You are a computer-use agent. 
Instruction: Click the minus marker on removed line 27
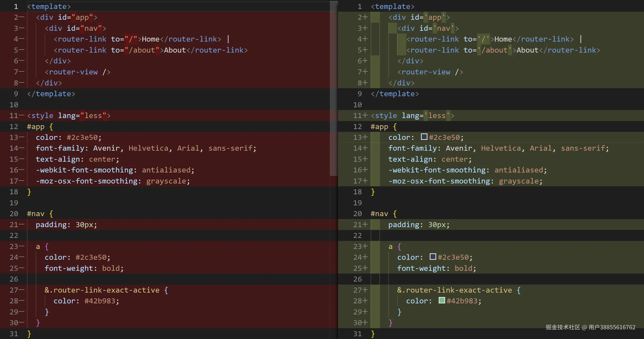point(22,290)
